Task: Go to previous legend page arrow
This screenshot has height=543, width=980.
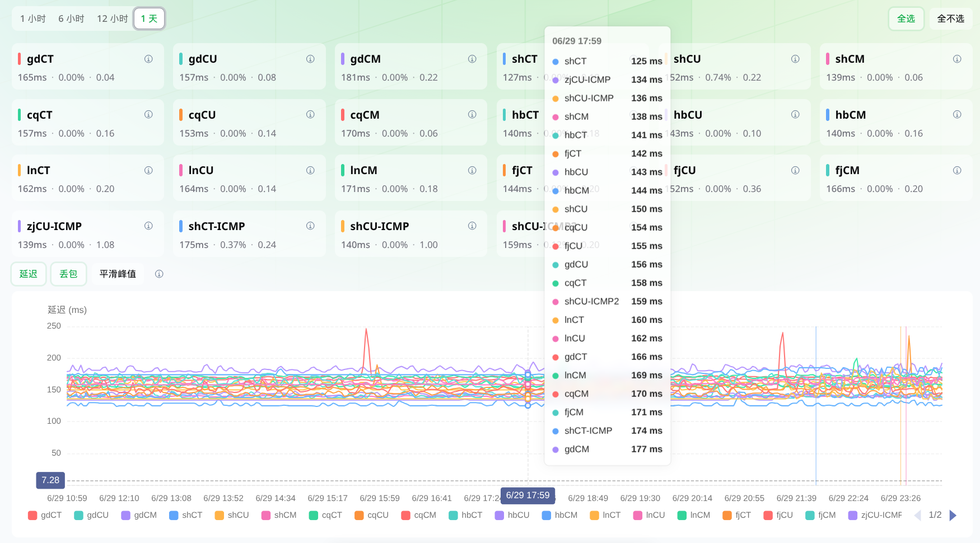Action: tap(917, 515)
